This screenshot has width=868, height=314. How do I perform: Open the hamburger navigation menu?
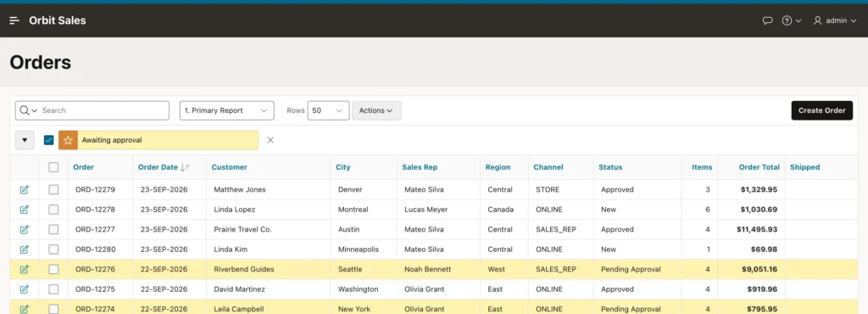pos(15,20)
